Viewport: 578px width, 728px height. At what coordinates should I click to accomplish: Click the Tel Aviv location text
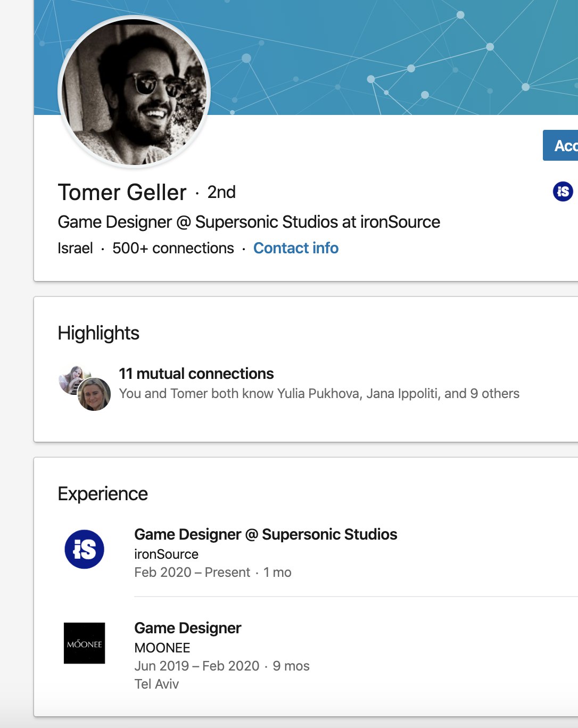(x=156, y=684)
